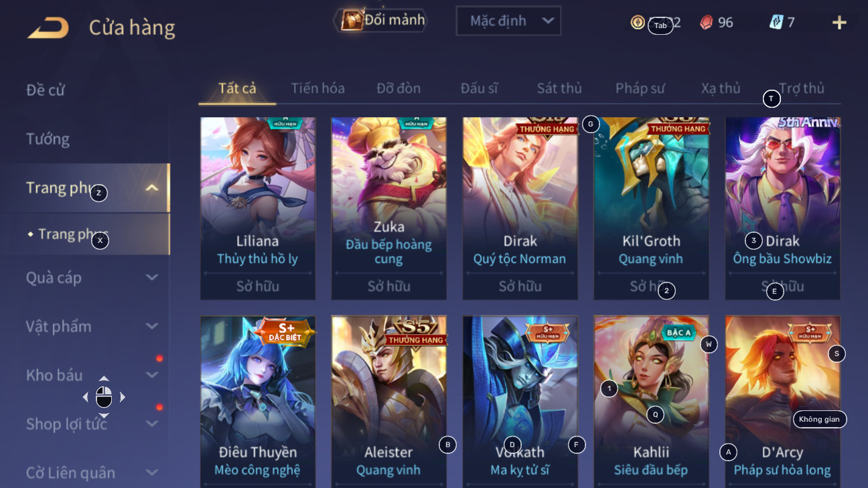This screenshot has height=488, width=868.
Task: Open the Đề cử sidebar entry
Action: 46,90
